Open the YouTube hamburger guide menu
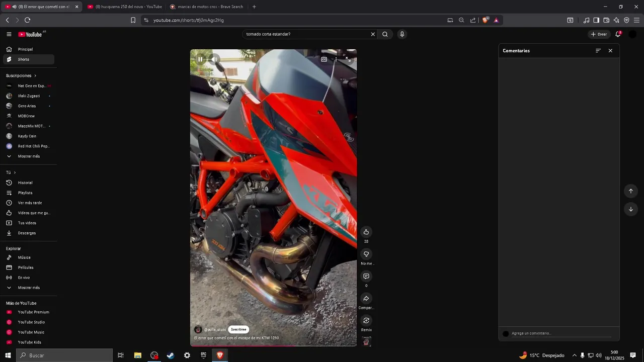This screenshot has width=644, height=362. click(9, 34)
